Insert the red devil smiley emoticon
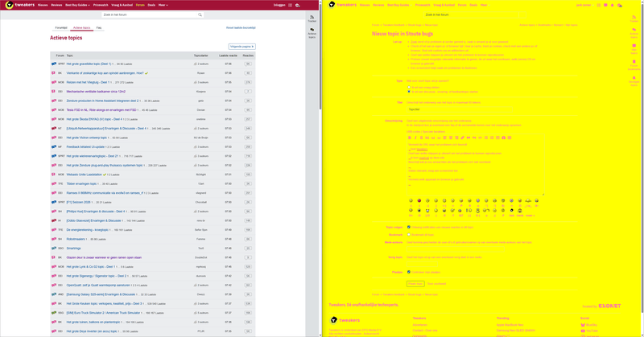 (419, 201)
